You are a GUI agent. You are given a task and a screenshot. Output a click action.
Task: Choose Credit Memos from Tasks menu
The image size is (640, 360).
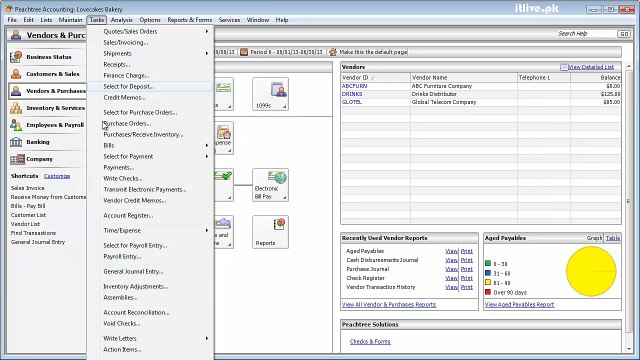click(124, 98)
